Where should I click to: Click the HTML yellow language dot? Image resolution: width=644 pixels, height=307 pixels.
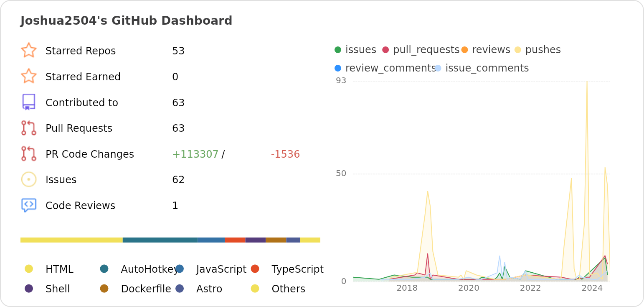pos(29,269)
